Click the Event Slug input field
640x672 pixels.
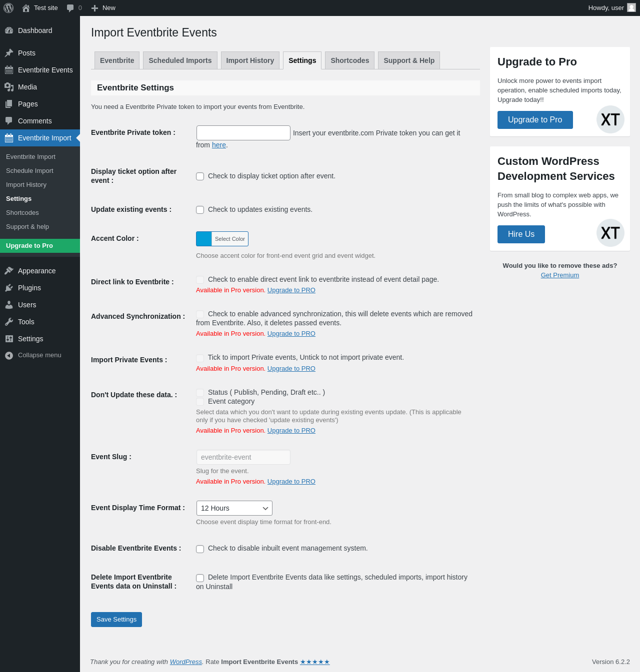[243, 457]
